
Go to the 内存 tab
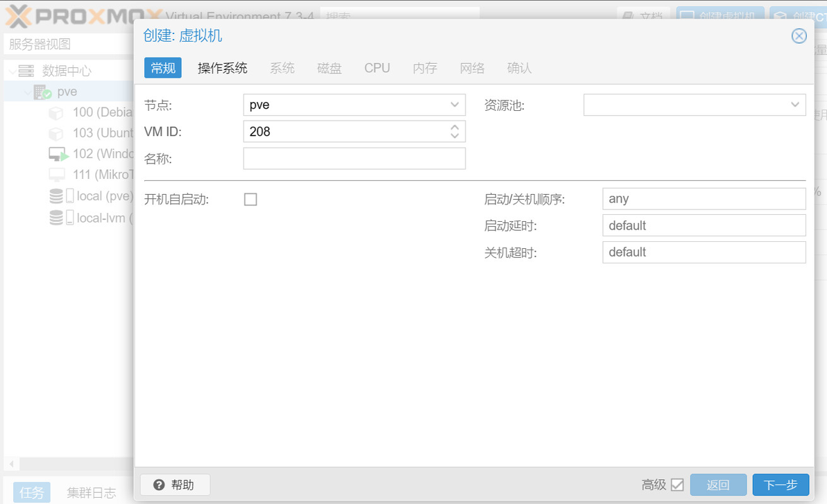point(425,68)
